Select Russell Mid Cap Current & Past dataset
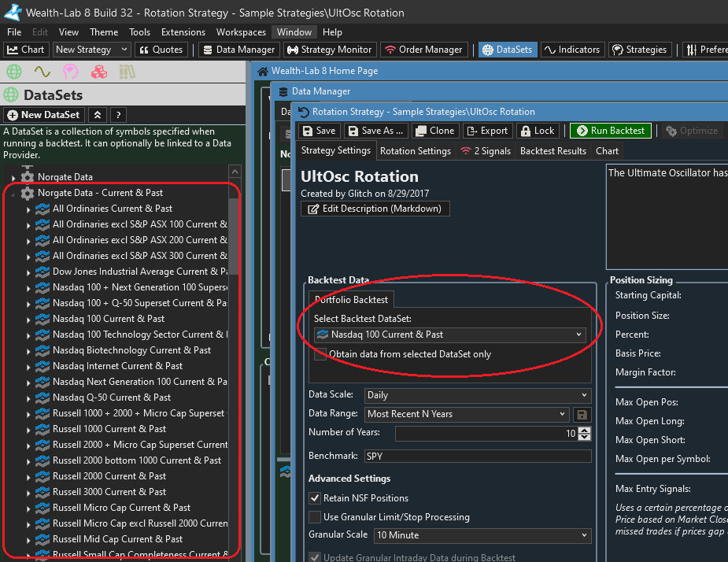The image size is (728, 562). pyautogui.click(x=117, y=540)
